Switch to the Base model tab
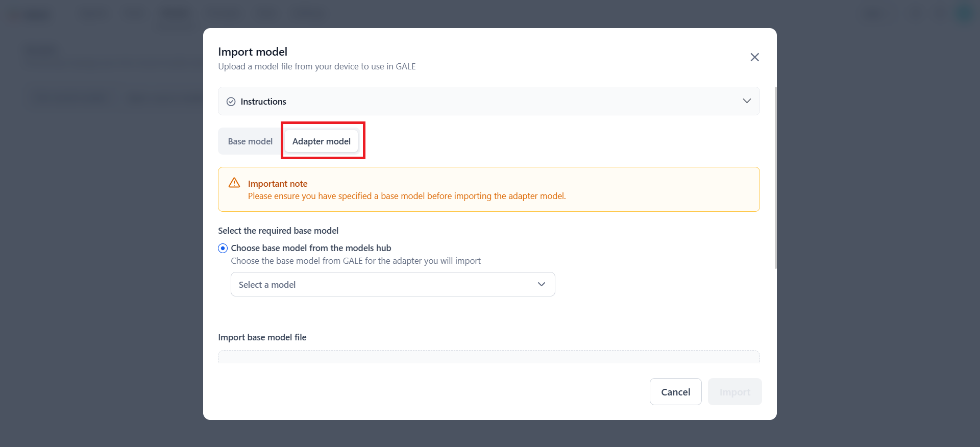Screen dimensions: 980x447 tap(250, 141)
